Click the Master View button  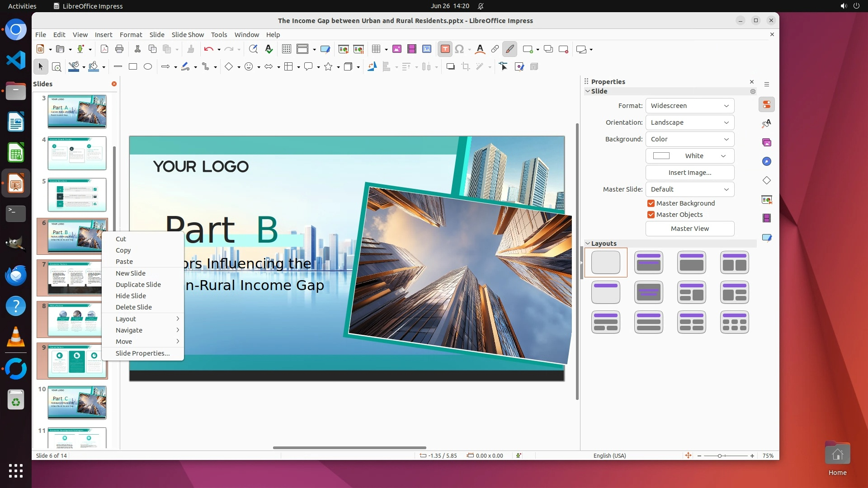pyautogui.click(x=689, y=229)
